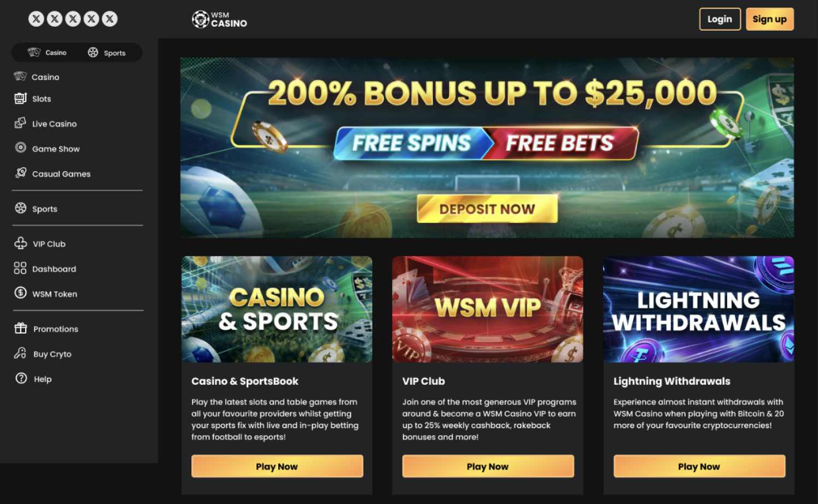The height and width of the screenshot is (504, 818).
Task: Click the Slots machine icon in sidebar
Action: [x=20, y=98]
